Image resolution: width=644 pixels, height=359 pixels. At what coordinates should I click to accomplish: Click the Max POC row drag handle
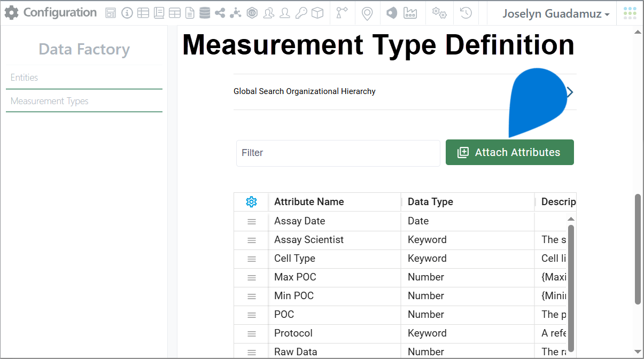(x=252, y=277)
